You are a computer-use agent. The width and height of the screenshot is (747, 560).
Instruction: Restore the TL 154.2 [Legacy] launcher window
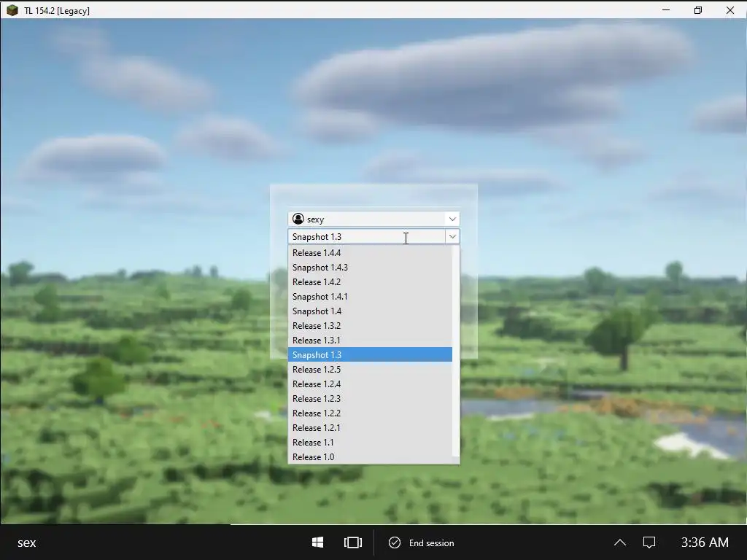click(x=698, y=10)
